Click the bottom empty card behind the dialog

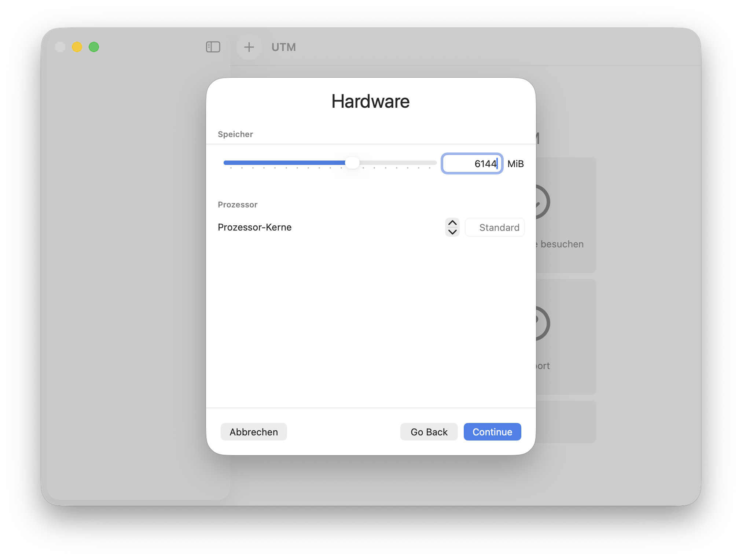click(566, 421)
